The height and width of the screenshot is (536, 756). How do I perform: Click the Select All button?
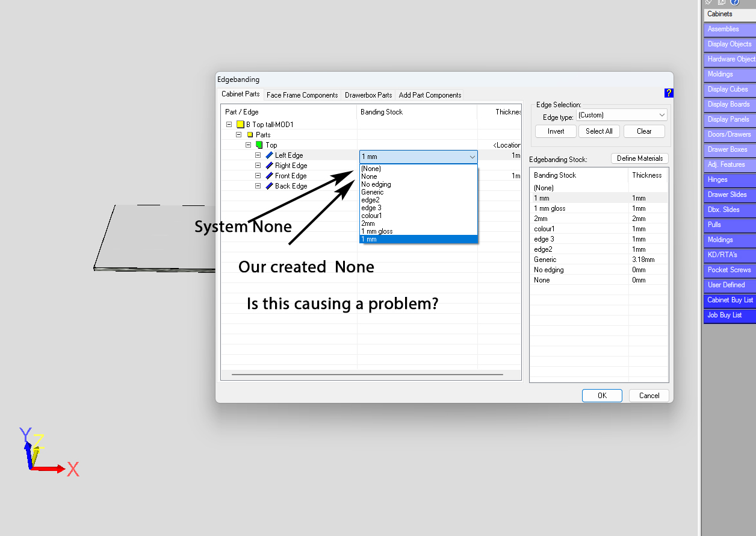pyautogui.click(x=599, y=131)
